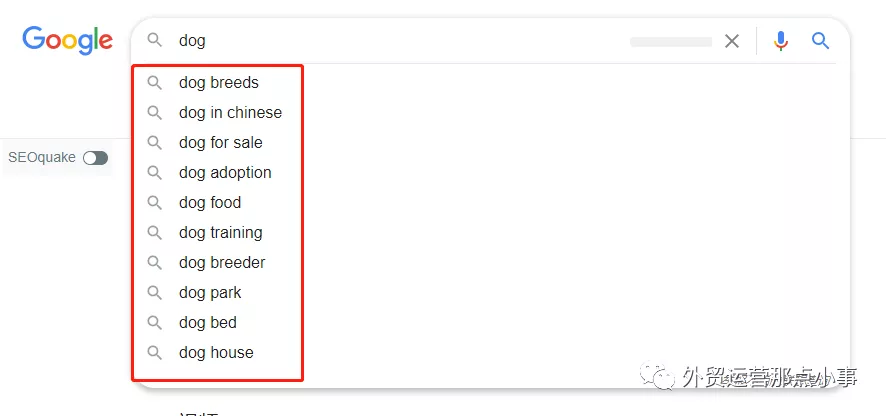The width and height of the screenshot is (886, 416).
Task: Select 'dog bed' suggestion
Action: 208,323
